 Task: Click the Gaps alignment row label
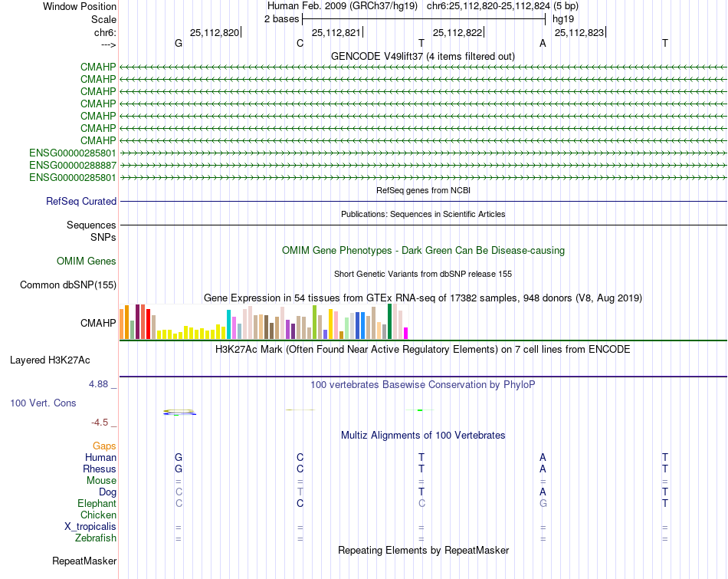(x=104, y=446)
